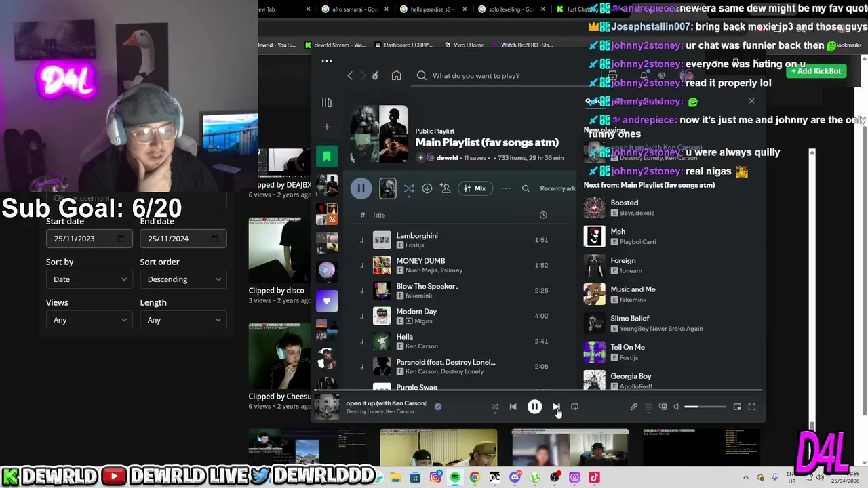The height and width of the screenshot is (488, 868).
Task: Play Meh by Playboi Carti in the queue
Action: point(671,237)
